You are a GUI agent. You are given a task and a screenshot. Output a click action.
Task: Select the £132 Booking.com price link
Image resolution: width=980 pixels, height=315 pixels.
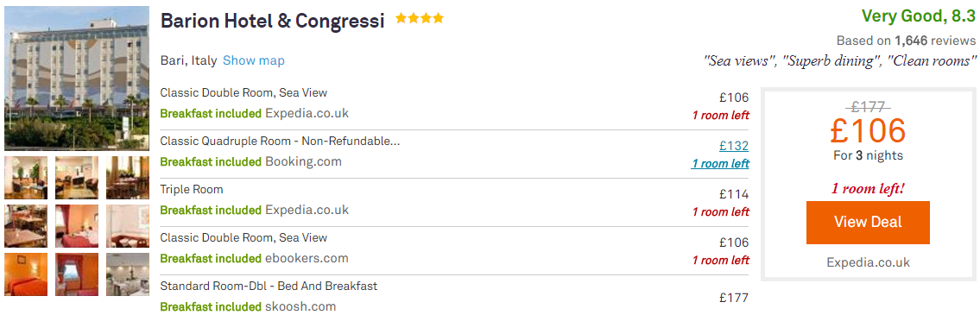734,146
